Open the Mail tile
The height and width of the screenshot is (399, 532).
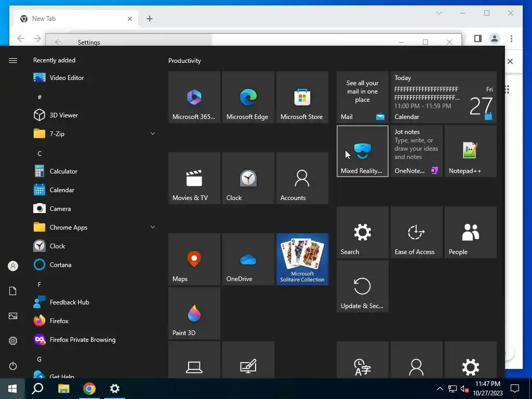[362, 97]
